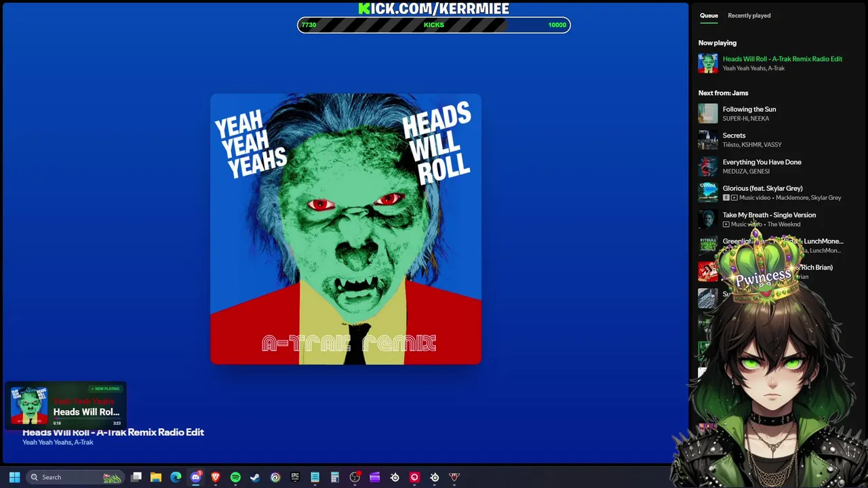Click the KICKS goal progress bar
This screenshot has height=488, width=868.
pyautogui.click(x=434, y=25)
